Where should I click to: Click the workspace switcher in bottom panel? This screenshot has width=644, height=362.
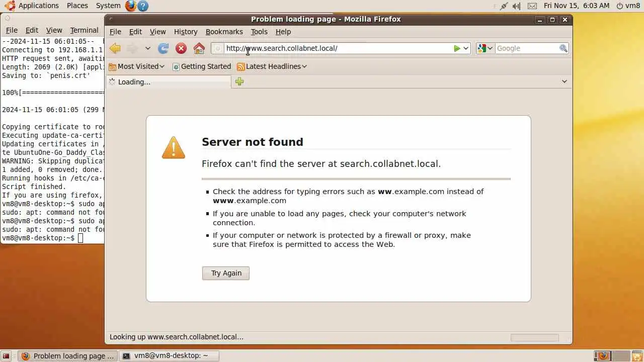[x=612, y=356]
